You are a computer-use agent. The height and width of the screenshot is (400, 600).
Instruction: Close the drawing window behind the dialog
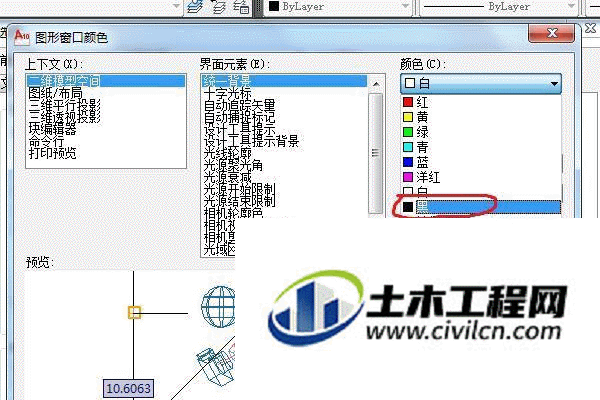[590, 28]
